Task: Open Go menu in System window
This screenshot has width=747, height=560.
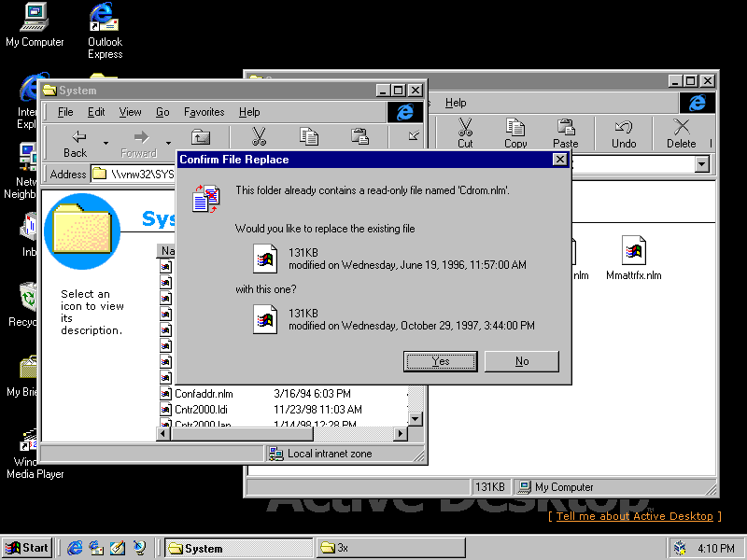Action: tap(162, 112)
